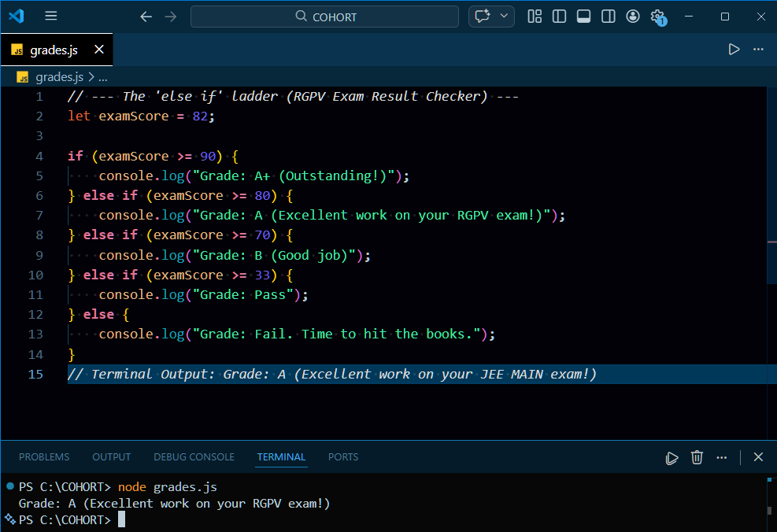Screen dimensions: 777x532
Task: Close the grades.js tab
Action: tap(99, 50)
